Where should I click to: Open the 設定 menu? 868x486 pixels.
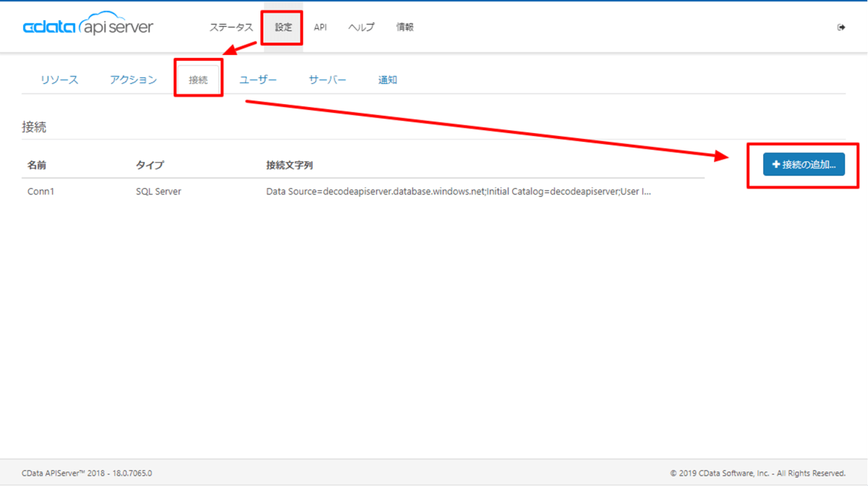click(x=283, y=27)
